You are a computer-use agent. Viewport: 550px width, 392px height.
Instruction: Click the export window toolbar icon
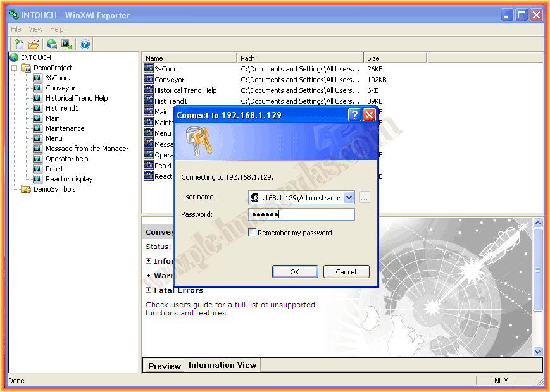pyautogui.click(x=66, y=44)
